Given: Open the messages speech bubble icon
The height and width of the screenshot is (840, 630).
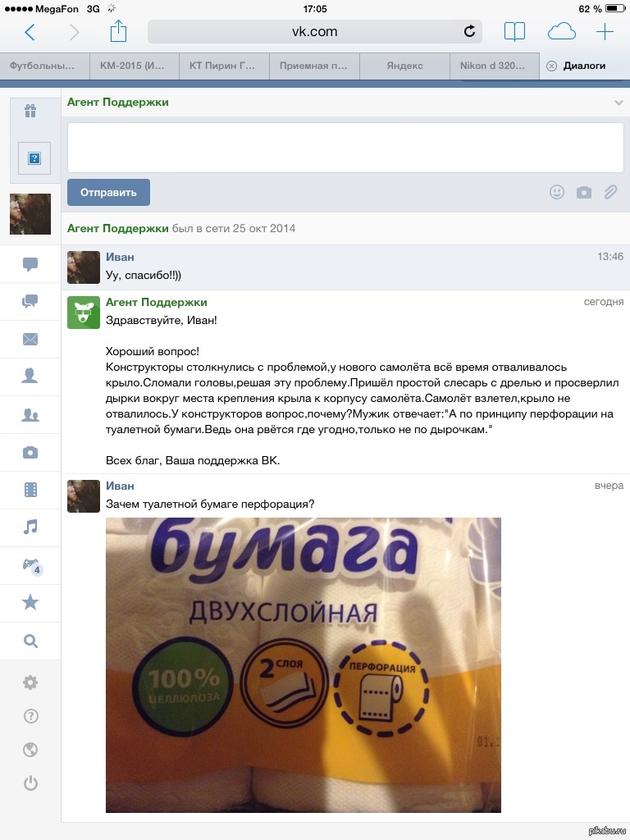Looking at the screenshot, I should 30,263.
